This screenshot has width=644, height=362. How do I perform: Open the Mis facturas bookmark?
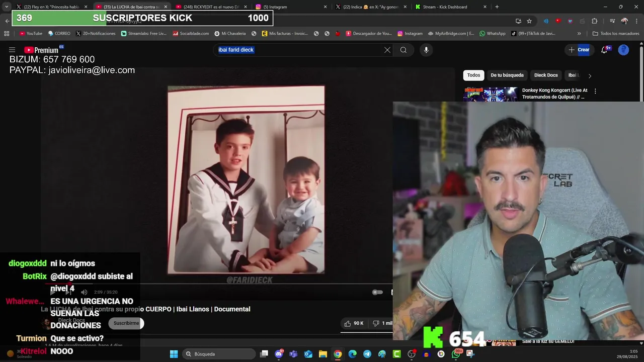pyautogui.click(x=285, y=34)
